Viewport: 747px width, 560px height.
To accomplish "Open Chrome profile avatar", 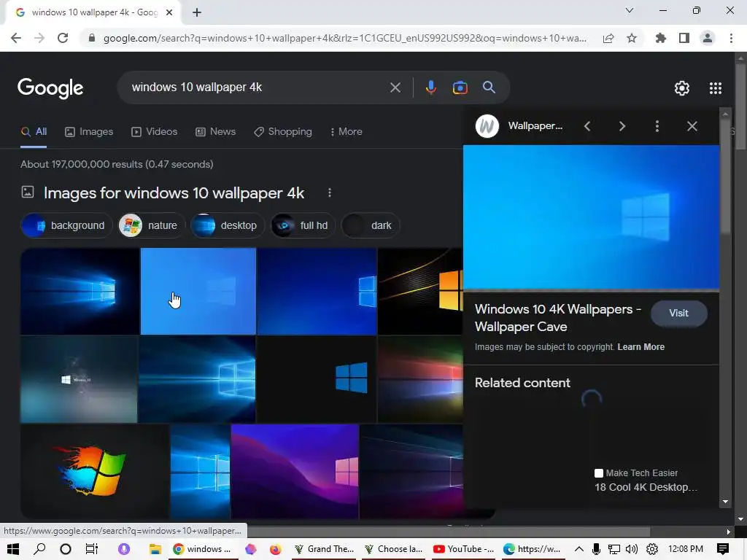I will tap(708, 38).
